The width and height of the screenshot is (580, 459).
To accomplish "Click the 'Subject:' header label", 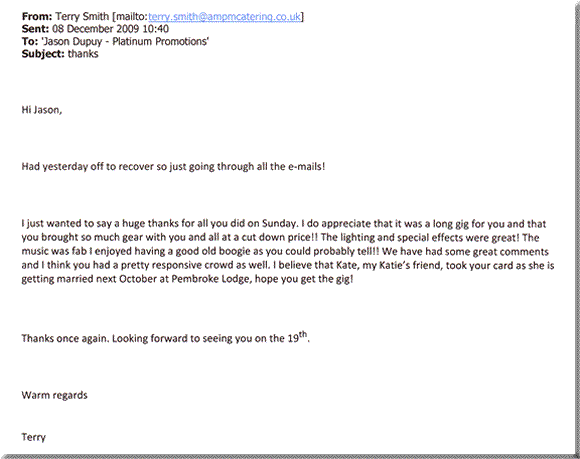I will (x=43, y=54).
